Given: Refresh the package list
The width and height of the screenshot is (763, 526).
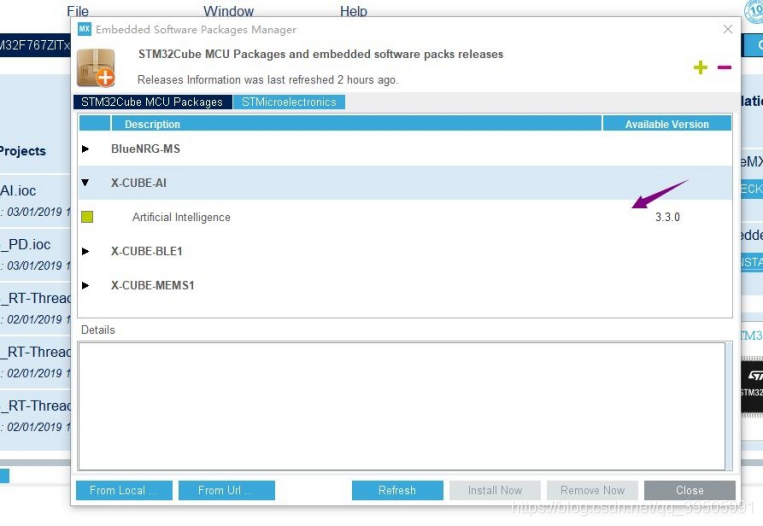Looking at the screenshot, I should (x=397, y=490).
